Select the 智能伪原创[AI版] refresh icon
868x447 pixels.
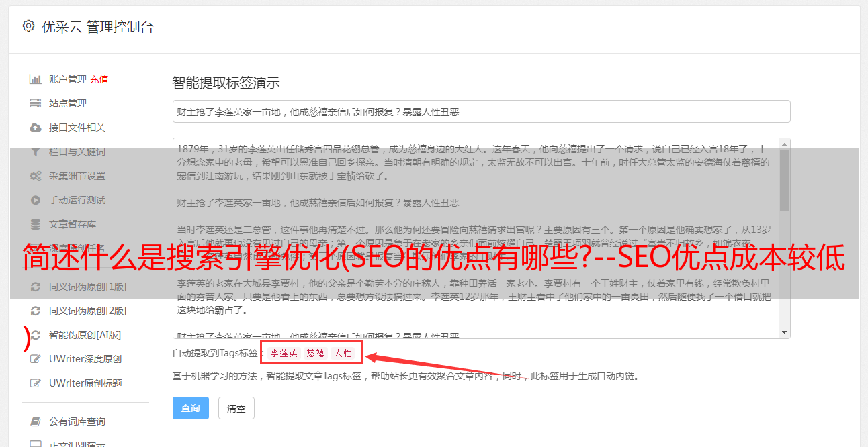click(36, 335)
